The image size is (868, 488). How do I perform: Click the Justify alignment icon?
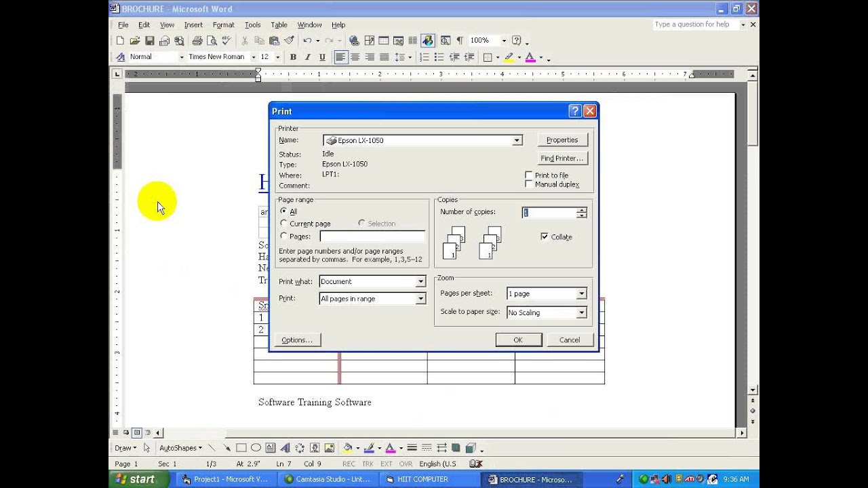pos(384,57)
